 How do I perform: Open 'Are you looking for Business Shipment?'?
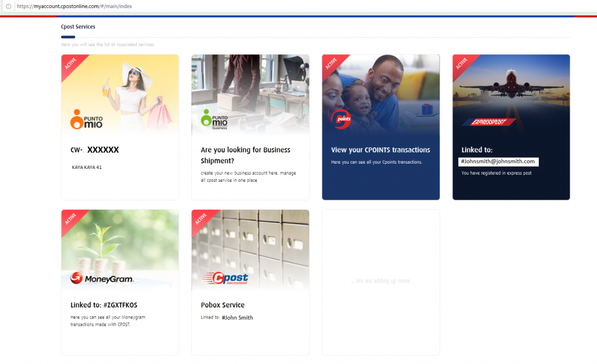[245, 155]
